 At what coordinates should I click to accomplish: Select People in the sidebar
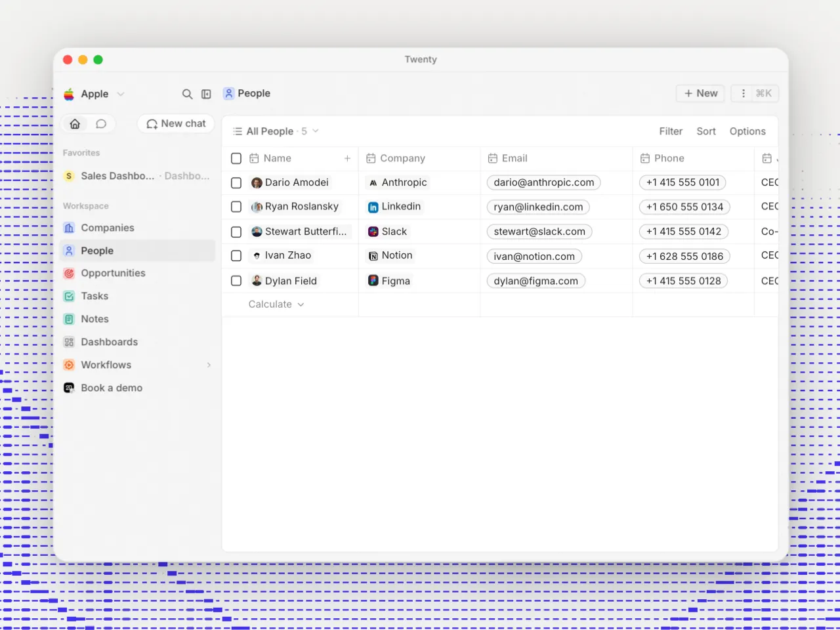tap(138, 251)
